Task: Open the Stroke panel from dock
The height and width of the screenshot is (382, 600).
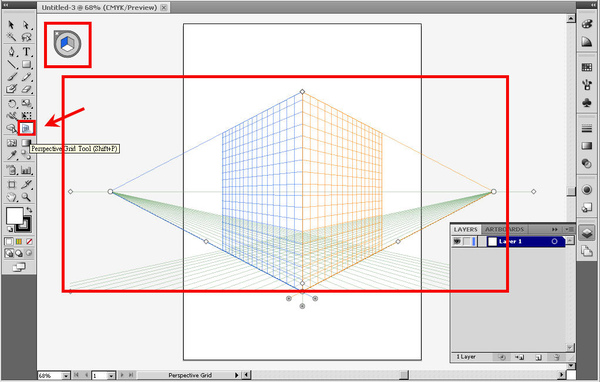Action: tap(587, 128)
